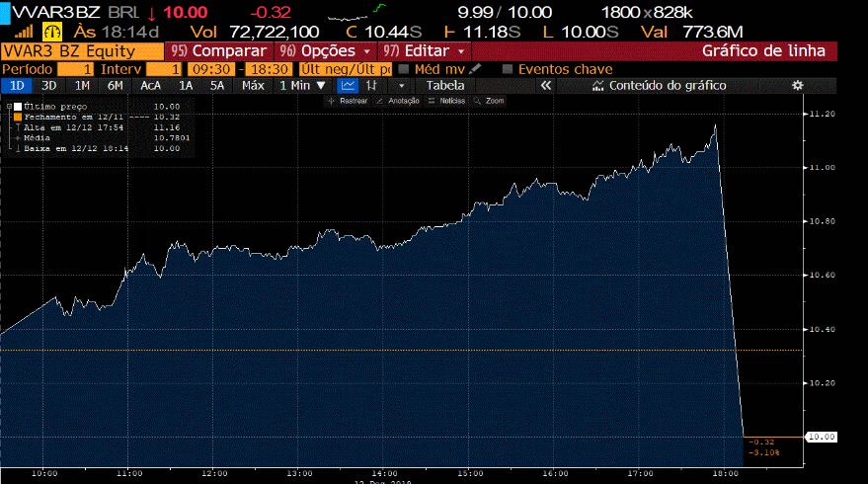Enable the Méd mv checkbox

(404, 69)
